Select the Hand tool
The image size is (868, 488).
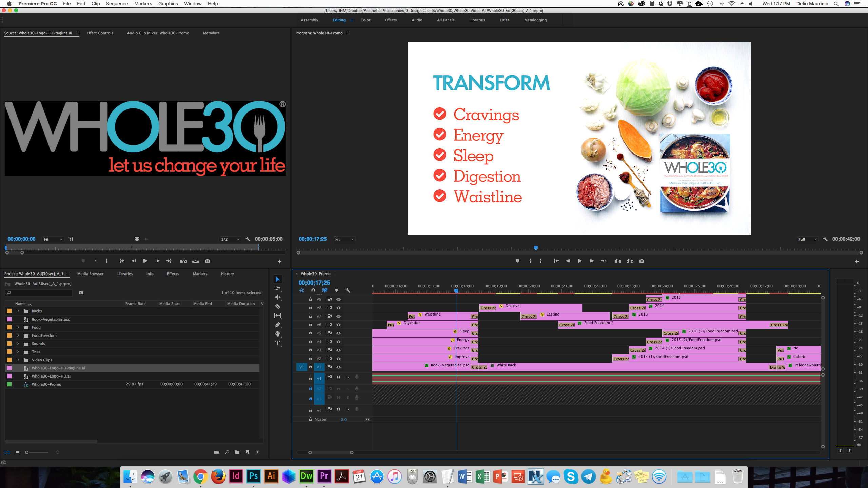278,334
